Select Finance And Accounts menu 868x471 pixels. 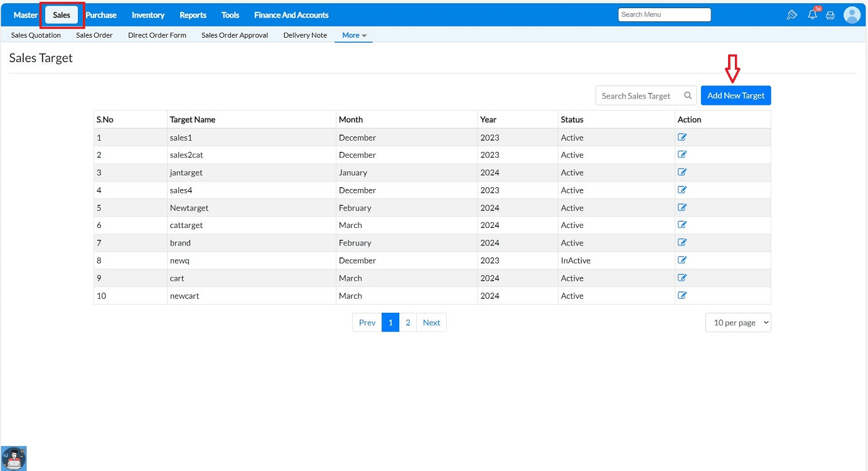click(x=291, y=15)
